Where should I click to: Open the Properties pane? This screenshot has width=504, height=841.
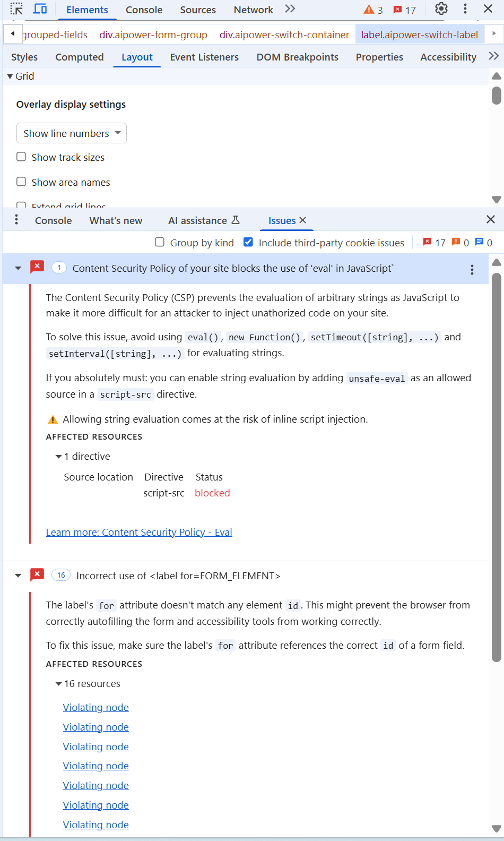379,57
